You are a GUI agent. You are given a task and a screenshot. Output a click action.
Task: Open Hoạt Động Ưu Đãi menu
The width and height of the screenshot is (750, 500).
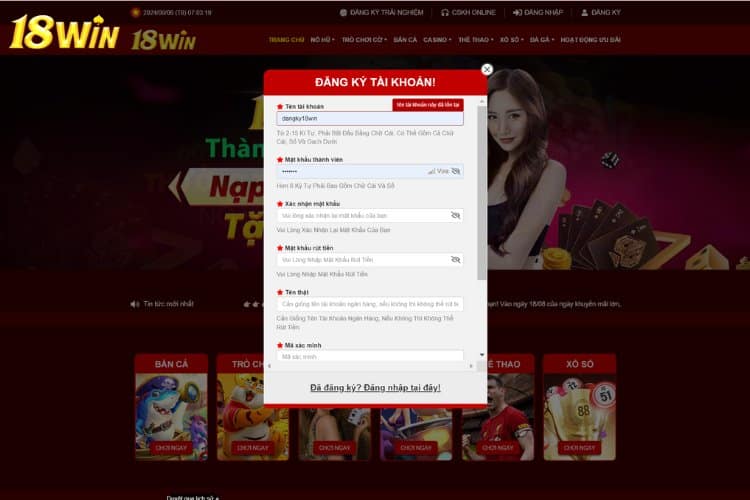pyautogui.click(x=590, y=40)
